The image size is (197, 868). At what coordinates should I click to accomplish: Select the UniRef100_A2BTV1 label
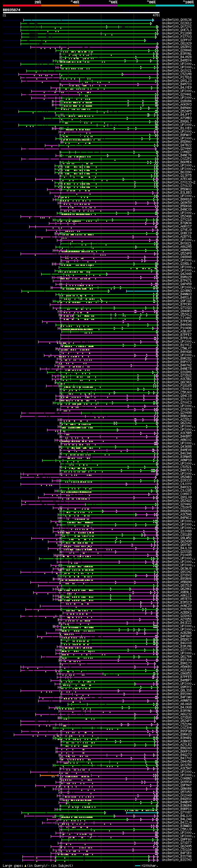(176, 236)
